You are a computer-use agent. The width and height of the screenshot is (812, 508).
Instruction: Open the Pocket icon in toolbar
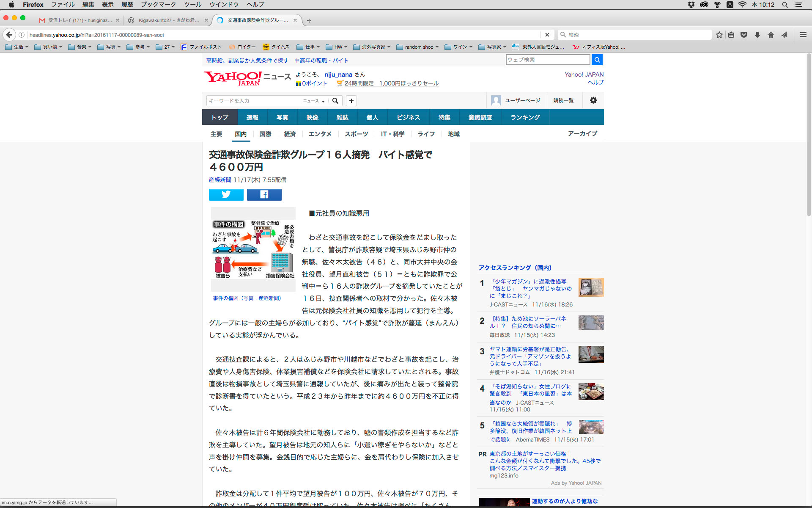(x=744, y=35)
